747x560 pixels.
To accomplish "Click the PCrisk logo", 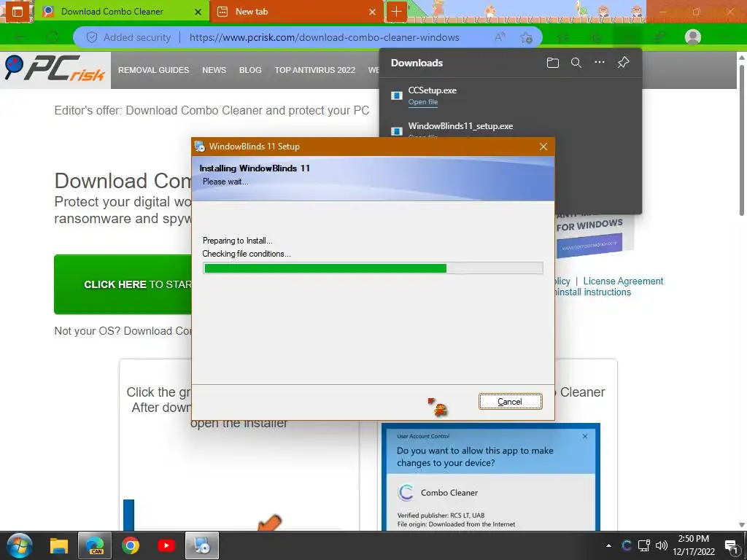I will (55, 69).
